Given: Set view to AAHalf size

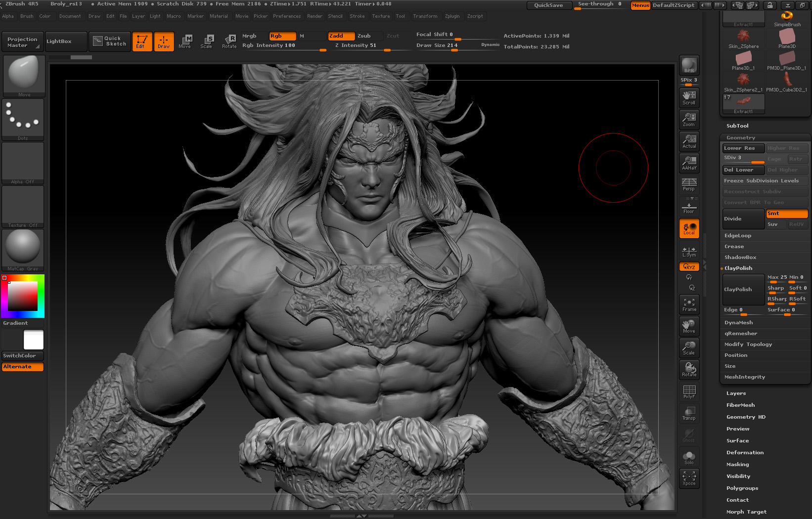Looking at the screenshot, I should (x=689, y=163).
